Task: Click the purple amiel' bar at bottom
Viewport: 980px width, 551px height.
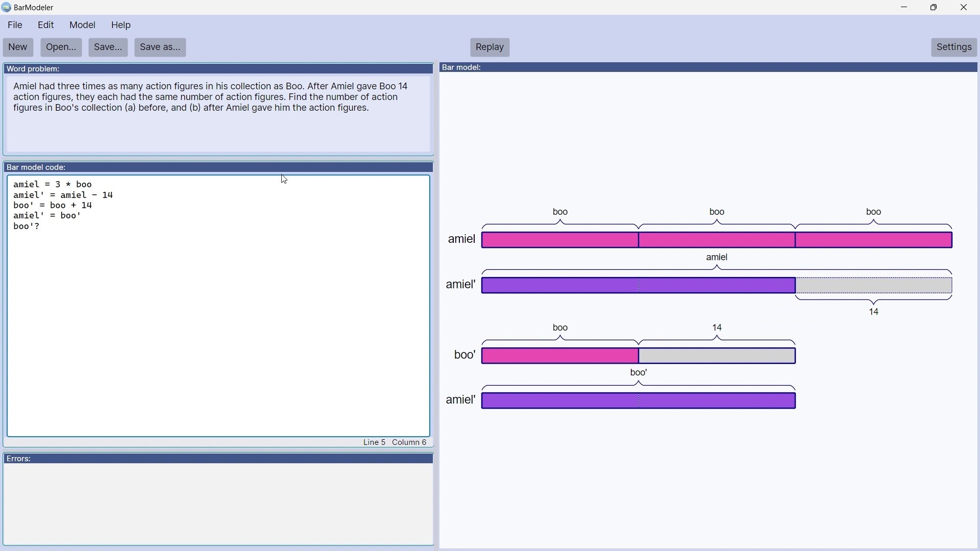Action: pos(639,402)
